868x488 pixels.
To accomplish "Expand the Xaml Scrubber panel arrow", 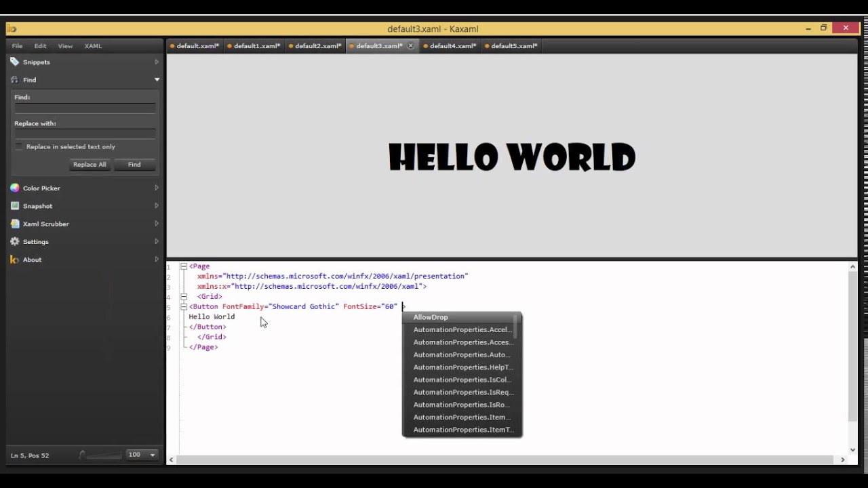I will click(x=157, y=224).
